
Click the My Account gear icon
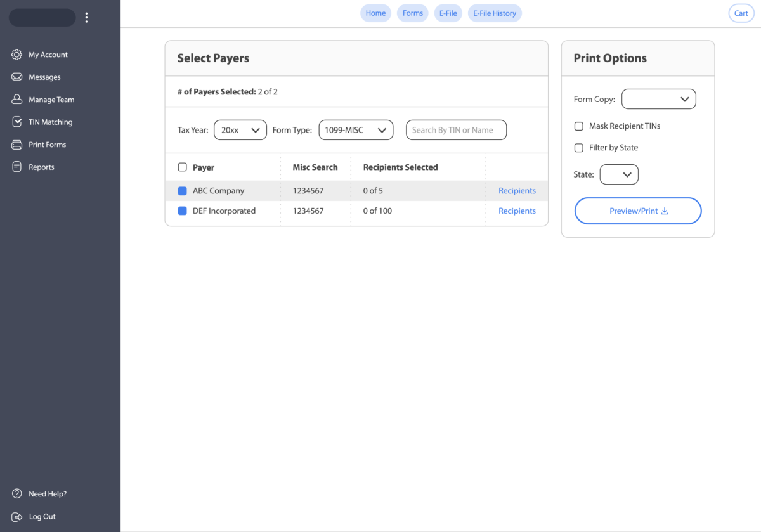(17, 55)
